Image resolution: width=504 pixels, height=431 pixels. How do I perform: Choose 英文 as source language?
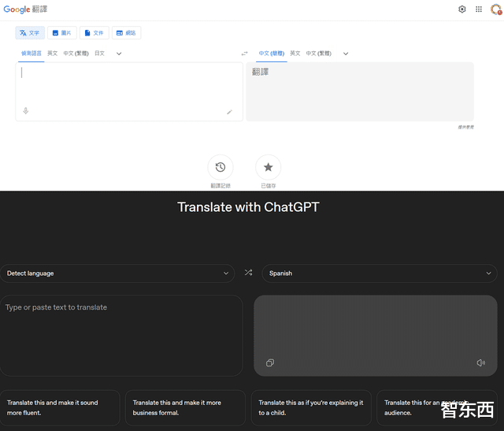click(x=53, y=54)
